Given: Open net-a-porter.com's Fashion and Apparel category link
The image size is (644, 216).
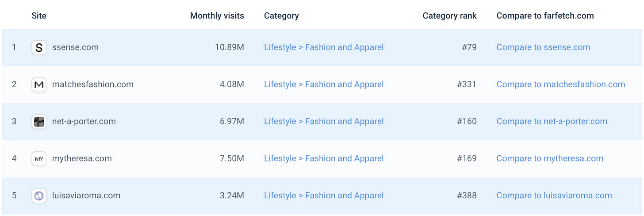Looking at the screenshot, I should click(324, 121).
